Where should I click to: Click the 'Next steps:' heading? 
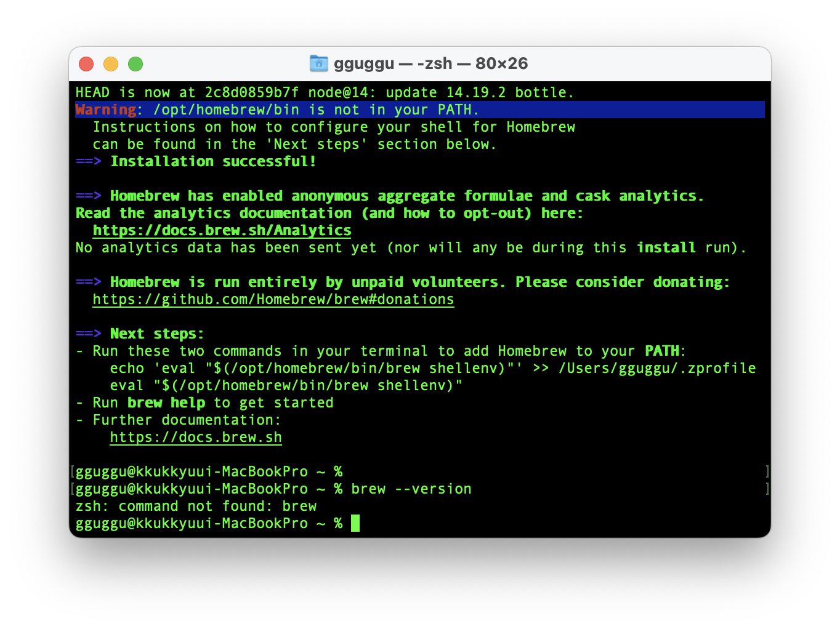(156, 334)
